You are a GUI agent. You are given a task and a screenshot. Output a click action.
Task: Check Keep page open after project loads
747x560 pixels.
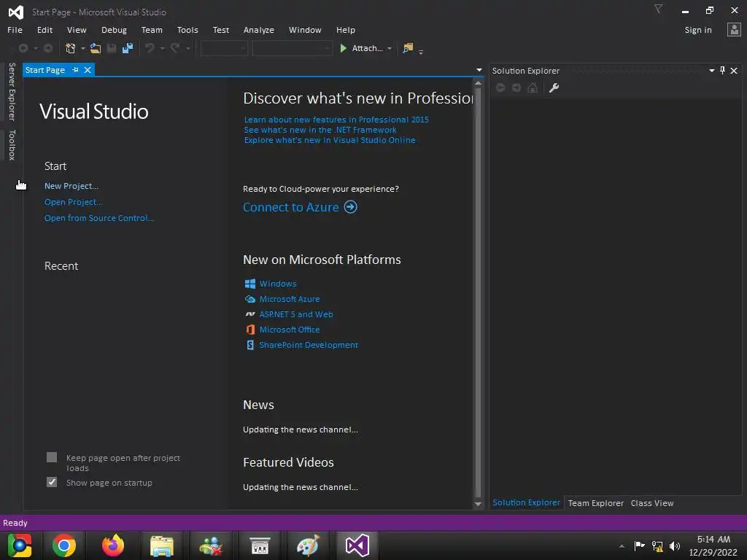52,458
